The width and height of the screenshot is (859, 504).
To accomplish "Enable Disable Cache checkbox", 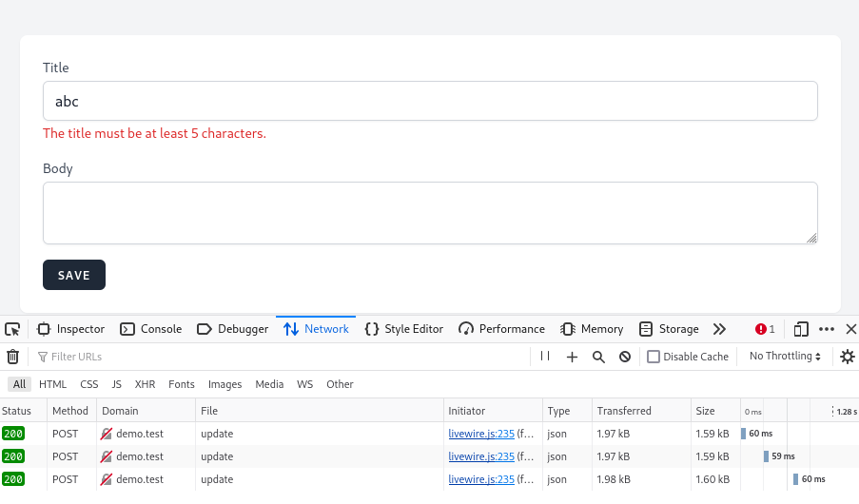I will point(653,357).
